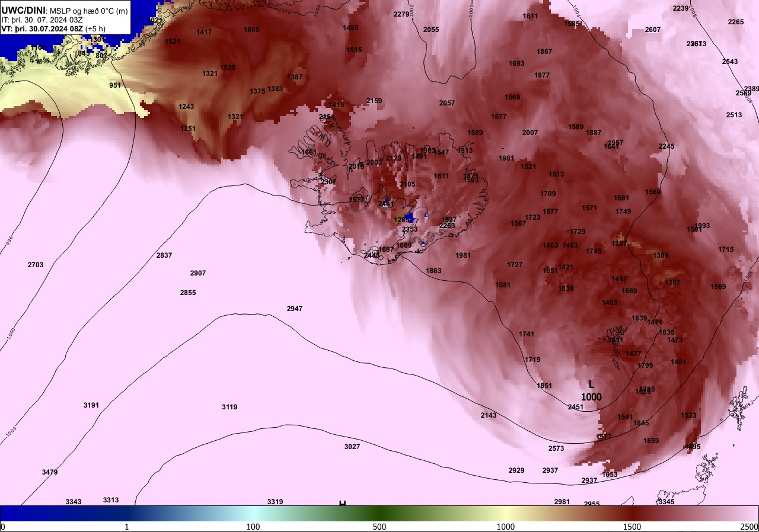
Task: Click the value 1605
Action: (251, 30)
